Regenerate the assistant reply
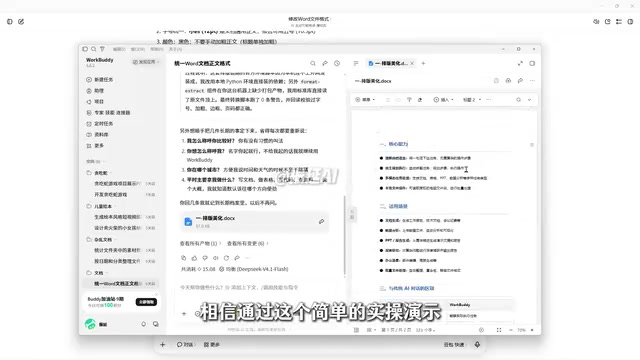This screenshot has height=360, width=640. tap(226, 258)
